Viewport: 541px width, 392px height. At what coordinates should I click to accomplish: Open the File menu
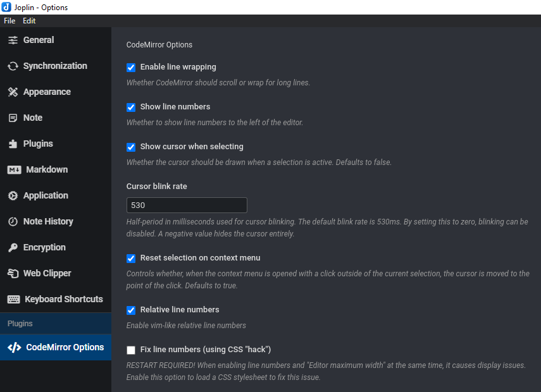[9, 21]
